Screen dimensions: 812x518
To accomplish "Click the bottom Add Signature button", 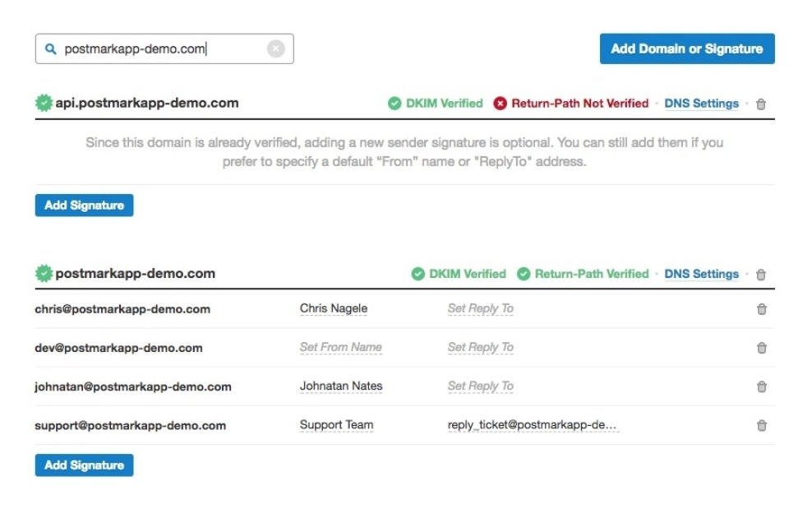I will coord(83,465).
